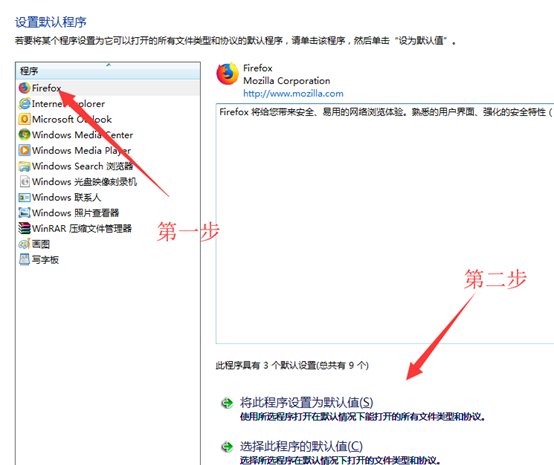This screenshot has width=554, height=465.
Task: Click the Microsoft Outlook icon in list
Action: point(24,119)
